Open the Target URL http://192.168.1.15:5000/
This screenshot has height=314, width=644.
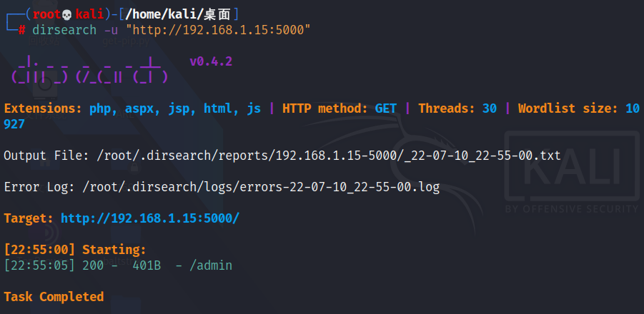[150, 218]
